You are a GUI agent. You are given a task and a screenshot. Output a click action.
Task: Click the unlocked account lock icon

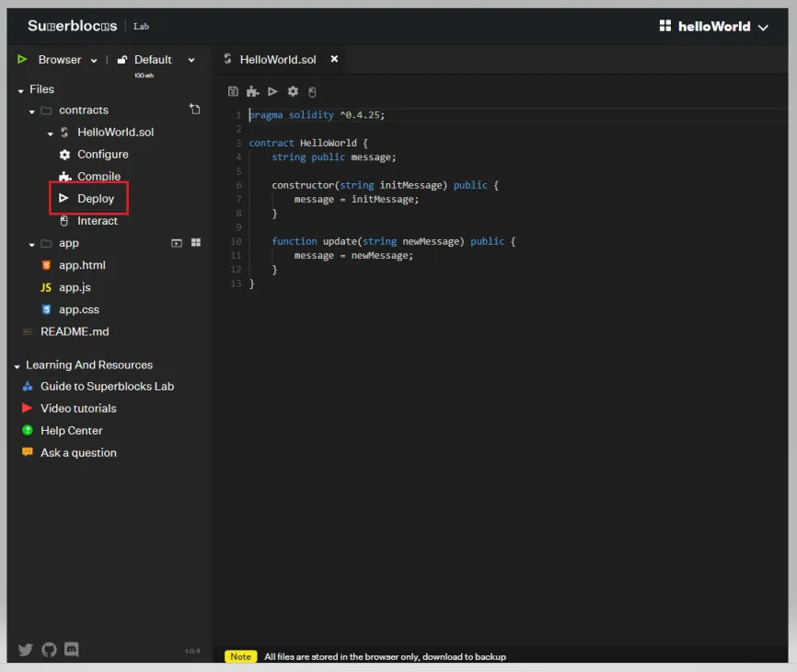(x=122, y=60)
